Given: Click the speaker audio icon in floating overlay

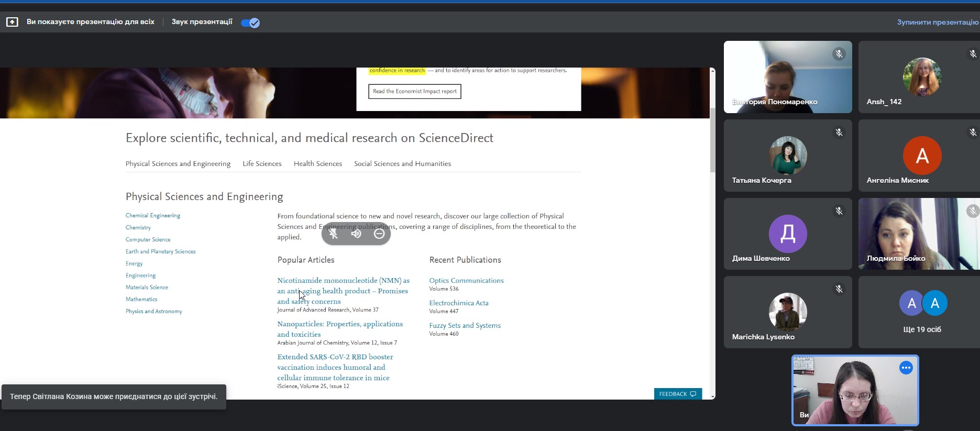Looking at the screenshot, I should coord(356,234).
